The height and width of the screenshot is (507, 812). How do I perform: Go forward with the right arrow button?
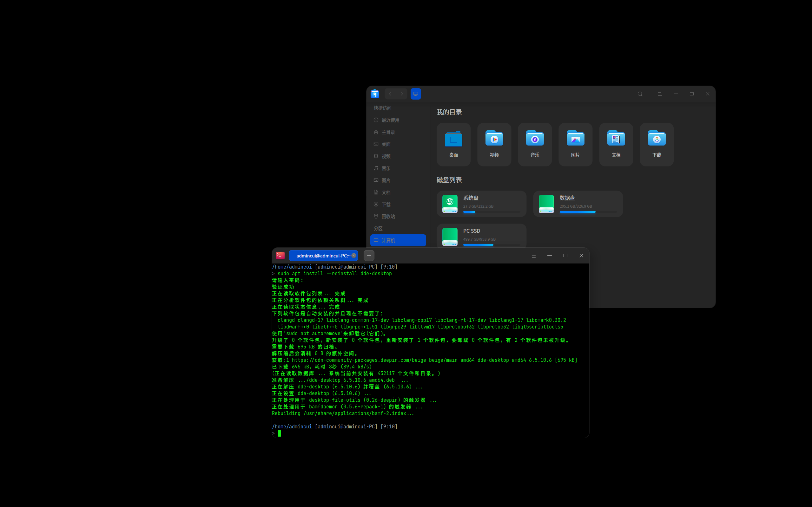click(402, 94)
